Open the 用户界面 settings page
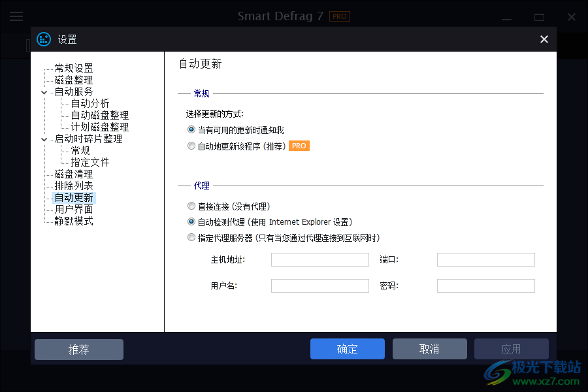The height and width of the screenshot is (392, 588). tap(73, 209)
